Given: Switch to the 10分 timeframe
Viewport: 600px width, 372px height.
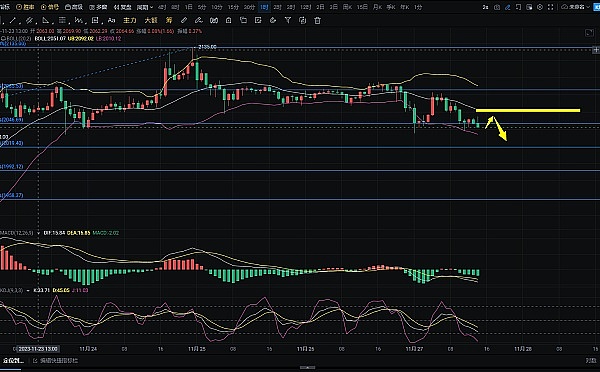Looking at the screenshot, I should [x=217, y=7].
